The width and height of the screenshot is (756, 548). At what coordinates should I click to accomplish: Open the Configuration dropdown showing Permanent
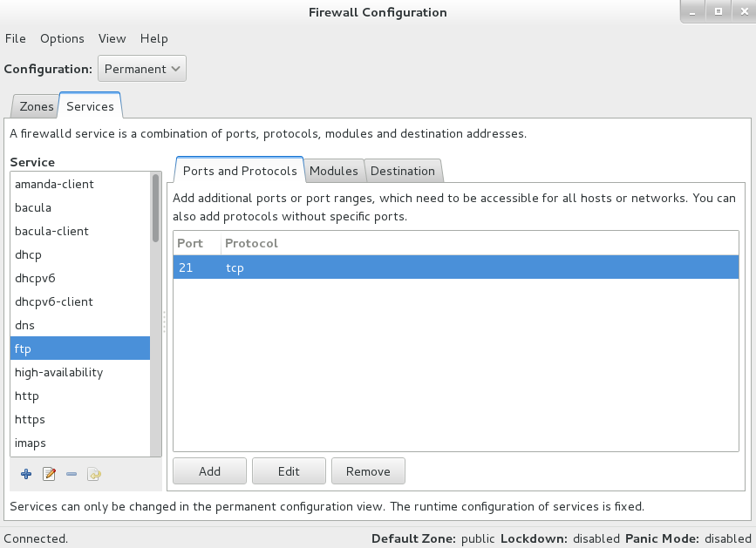(x=141, y=68)
